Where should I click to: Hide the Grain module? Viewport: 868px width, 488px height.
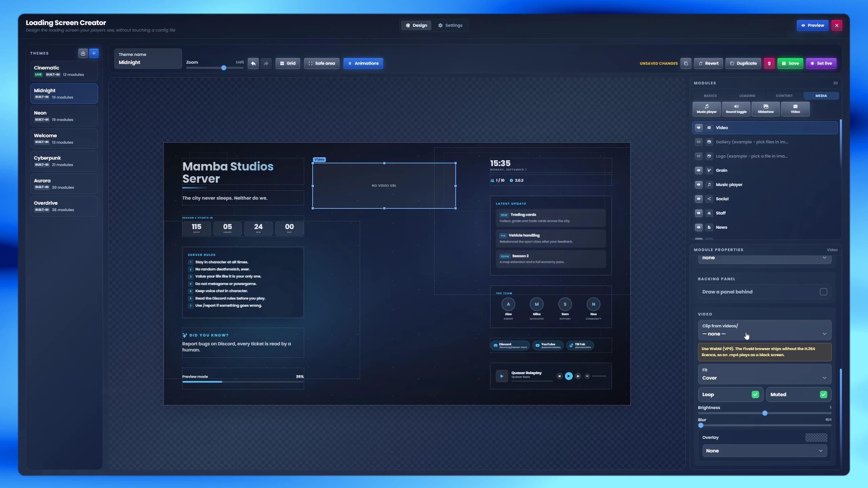pos(698,170)
